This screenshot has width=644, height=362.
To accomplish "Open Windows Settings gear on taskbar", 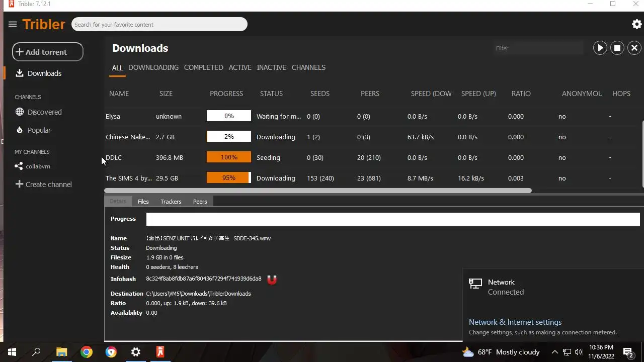I will point(136,352).
